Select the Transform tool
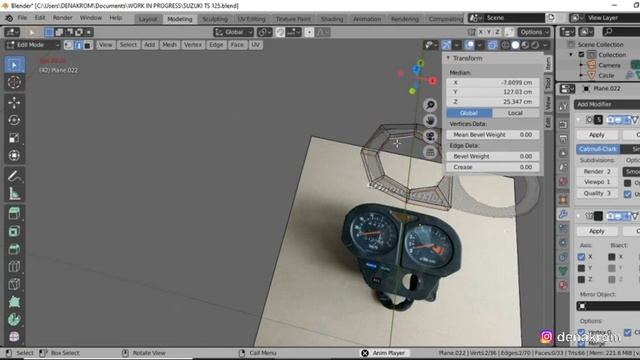 click(14, 156)
